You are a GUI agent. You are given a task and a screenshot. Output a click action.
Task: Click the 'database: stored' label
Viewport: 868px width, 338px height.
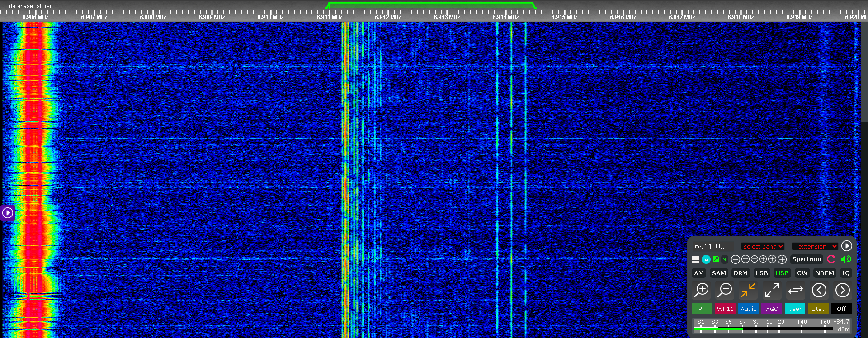pyautogui.click(x=31, y=6)
